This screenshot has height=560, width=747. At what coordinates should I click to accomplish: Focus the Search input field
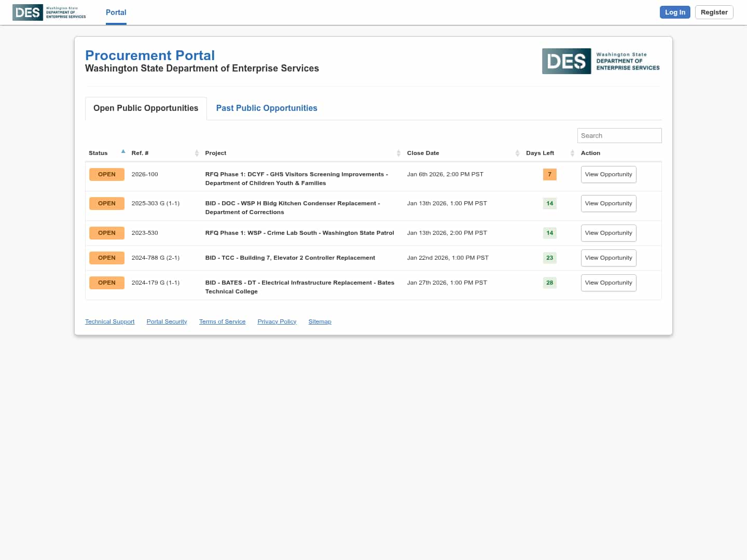tap(619, 135)
